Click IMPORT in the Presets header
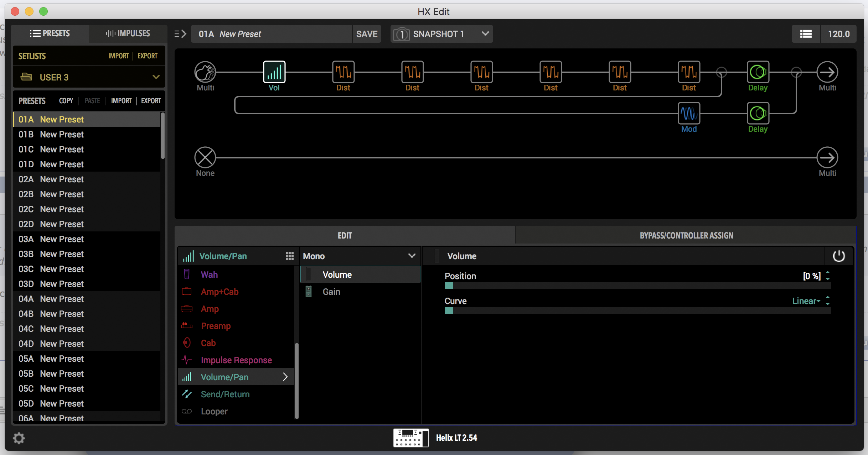The image size is (868, 455). (121, 101)
